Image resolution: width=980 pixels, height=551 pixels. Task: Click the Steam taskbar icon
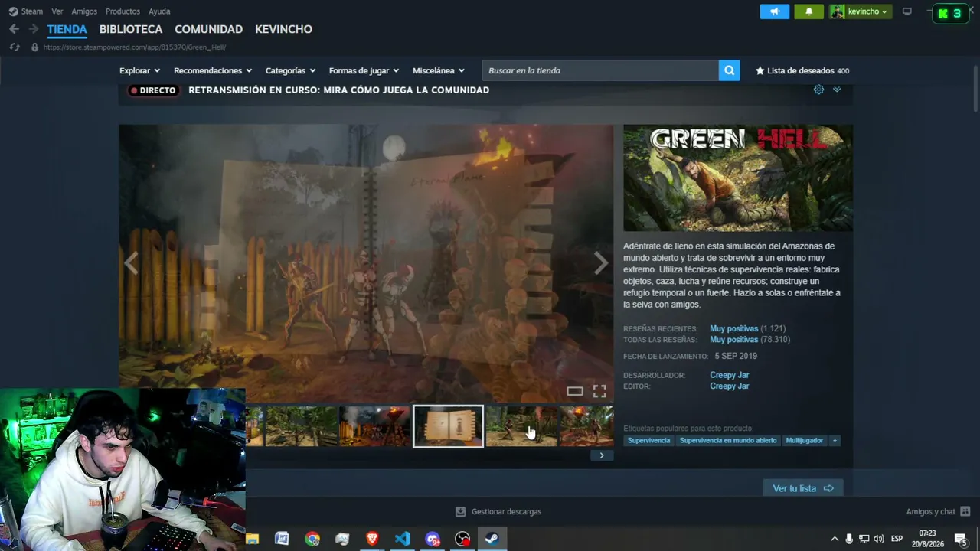pyautogui.click(x=492, y=539)
